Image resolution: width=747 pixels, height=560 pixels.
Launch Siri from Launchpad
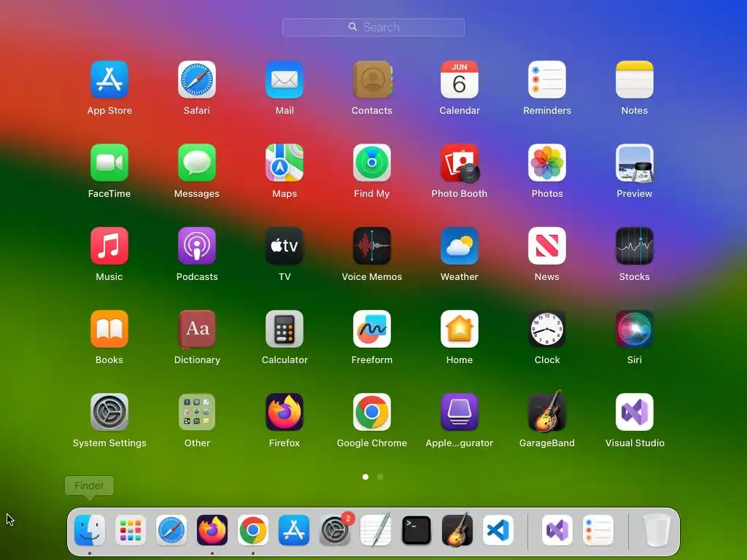(635, 329)
